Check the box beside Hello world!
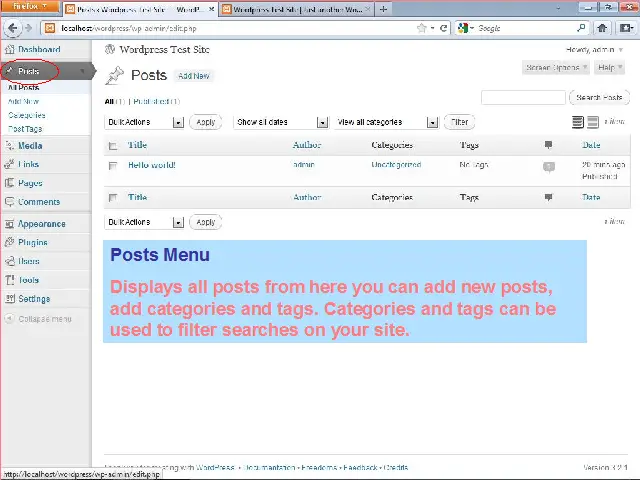The height and width of the screenshot is (480, 640). [x=113, y=165]
